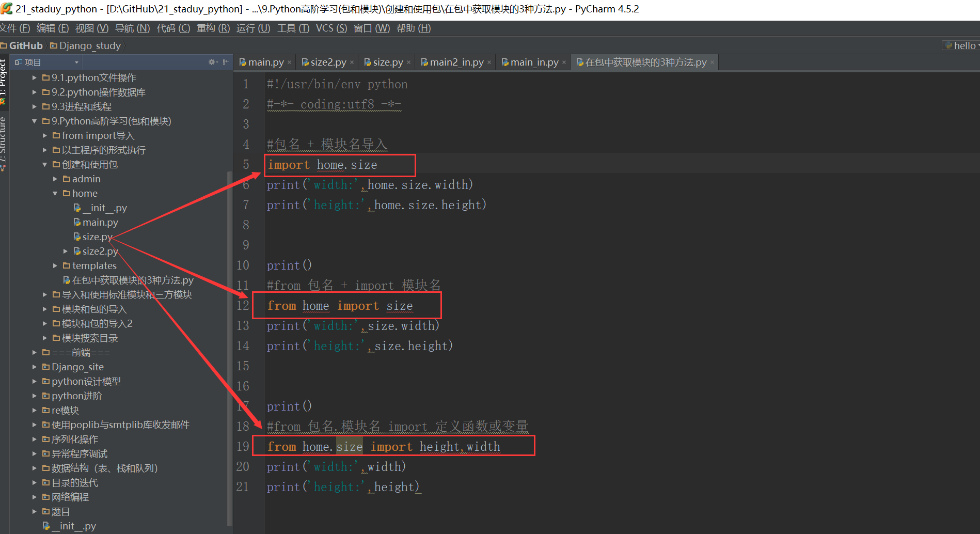The height and width of the screenshot is (534, 980).
Task: Click the Project panel vertical scrollbar
Action: (229, 349)
